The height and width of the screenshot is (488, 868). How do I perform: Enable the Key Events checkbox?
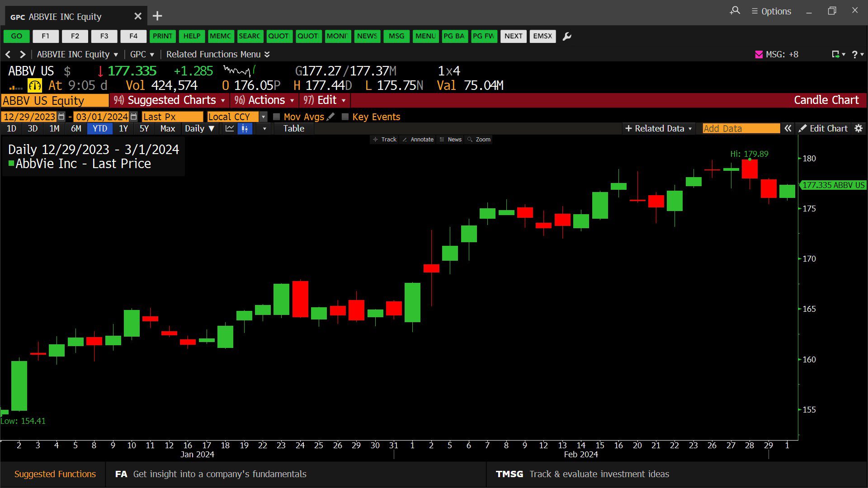[345, 117]
